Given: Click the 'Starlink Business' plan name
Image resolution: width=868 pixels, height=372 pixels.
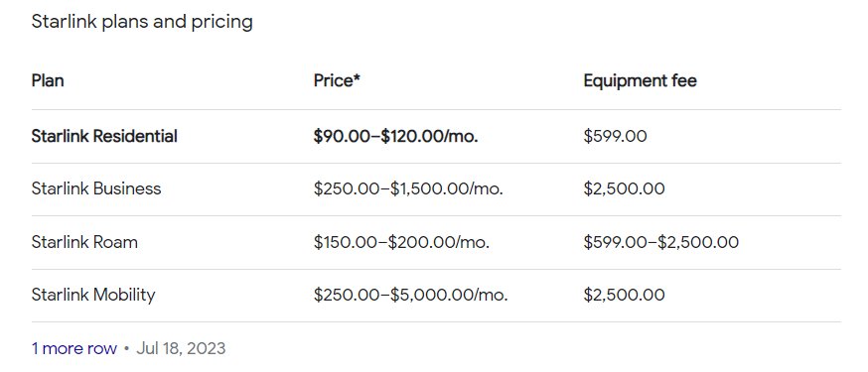Looking at the screenshot, I should 96,188.
